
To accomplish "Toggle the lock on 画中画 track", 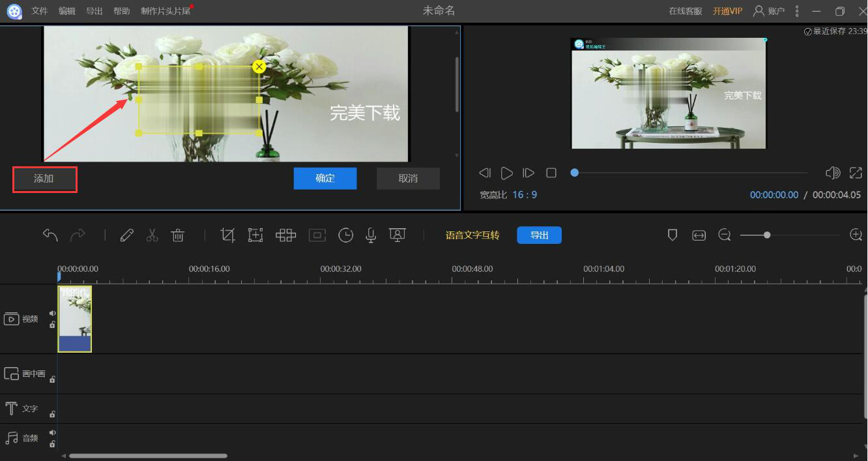I will click(x=53, y=379).
